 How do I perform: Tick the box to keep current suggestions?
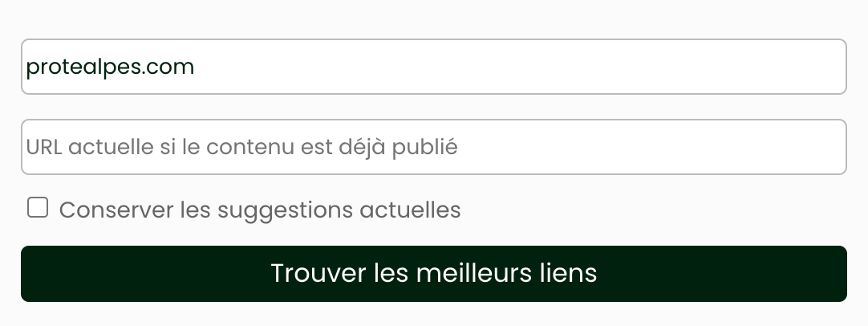(x=38, y=209)
